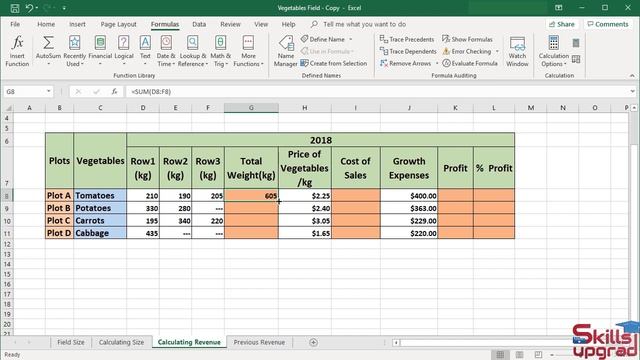
Task: Switch to Previous Revenue sheet
Action: point(259,342)
